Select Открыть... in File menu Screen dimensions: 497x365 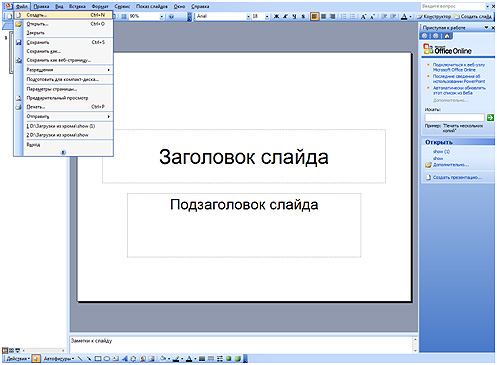pyautogui.click(x=63, y=24)
